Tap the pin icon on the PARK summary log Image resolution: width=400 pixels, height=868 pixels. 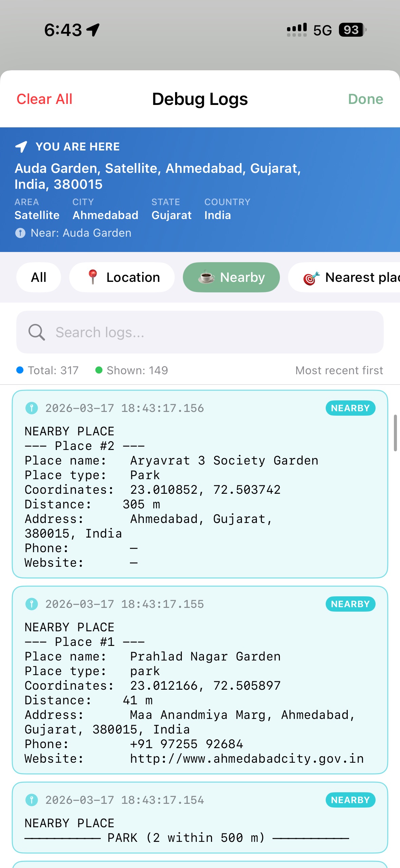[x=32, y=800]
